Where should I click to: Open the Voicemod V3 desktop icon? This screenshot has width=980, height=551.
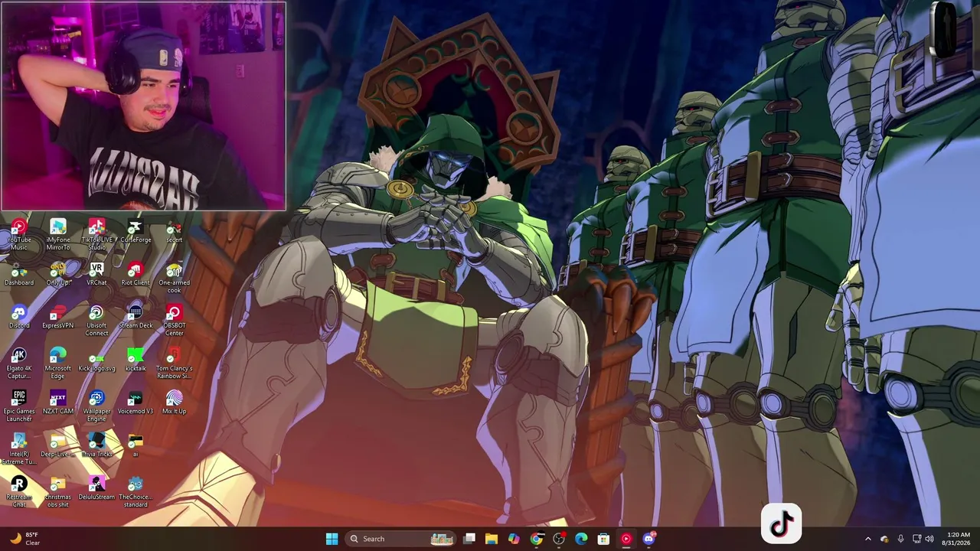136,403
